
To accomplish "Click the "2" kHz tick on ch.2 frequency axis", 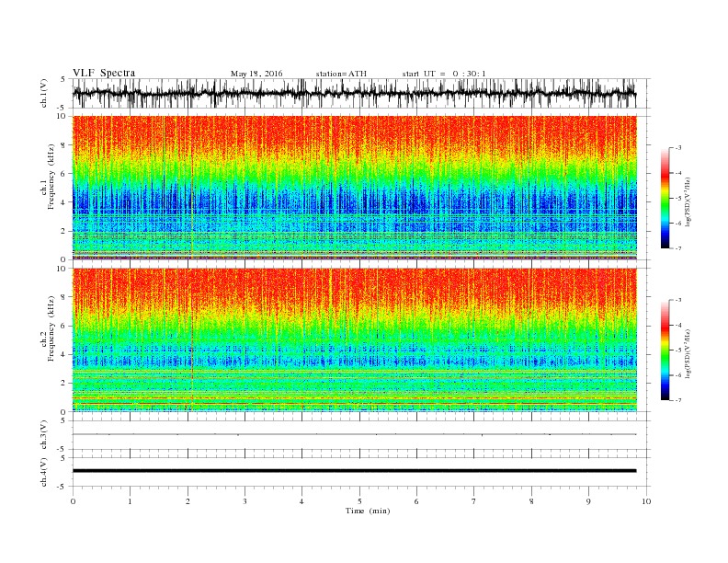I will tap(64, 384).
